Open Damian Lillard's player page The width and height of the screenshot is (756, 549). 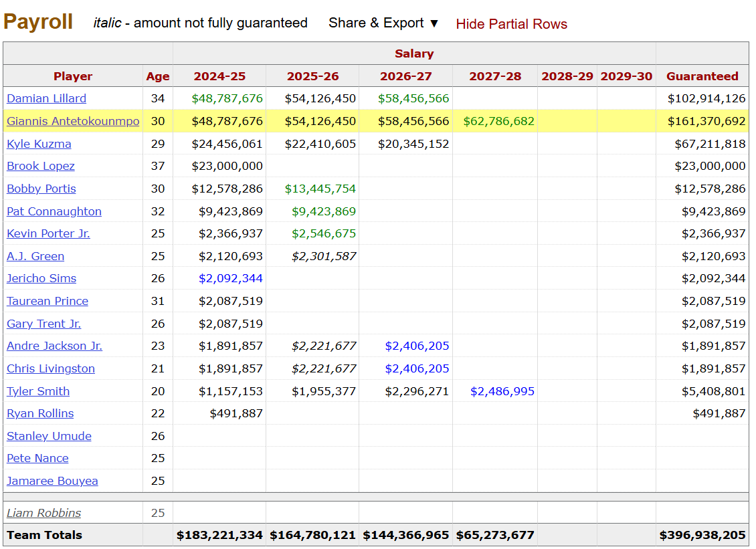coord(46,98)
